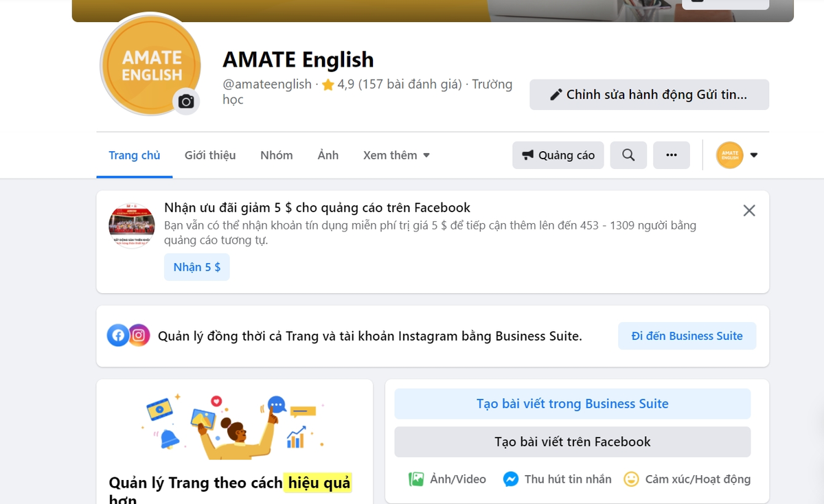
Task: Click the ad thumbnail in the discount banner
Action: [132, 225]
